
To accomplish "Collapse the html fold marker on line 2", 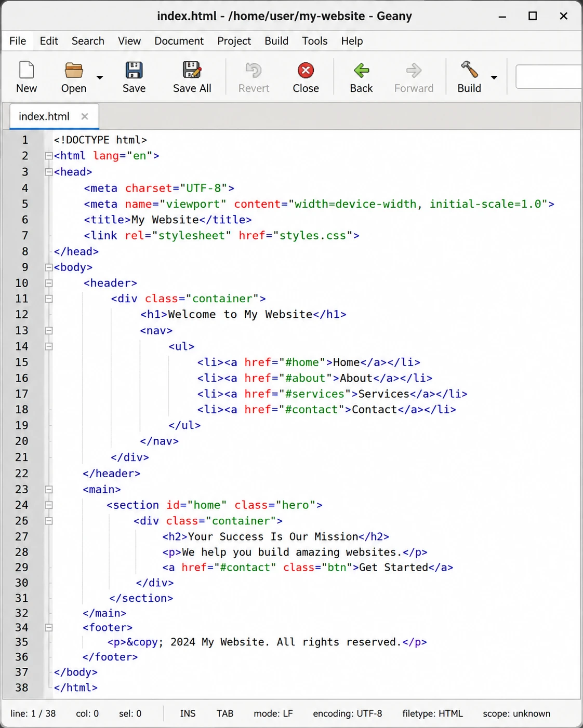I will [48, 156].
